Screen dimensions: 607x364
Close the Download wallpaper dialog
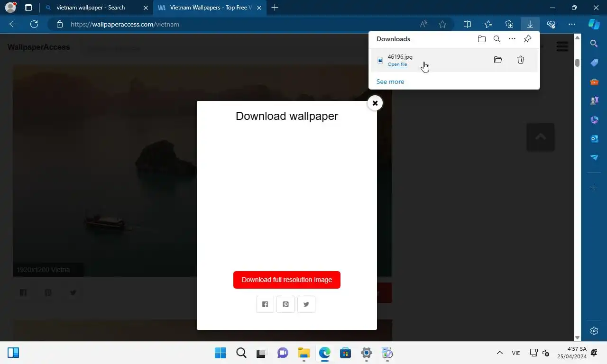point(375,103)
